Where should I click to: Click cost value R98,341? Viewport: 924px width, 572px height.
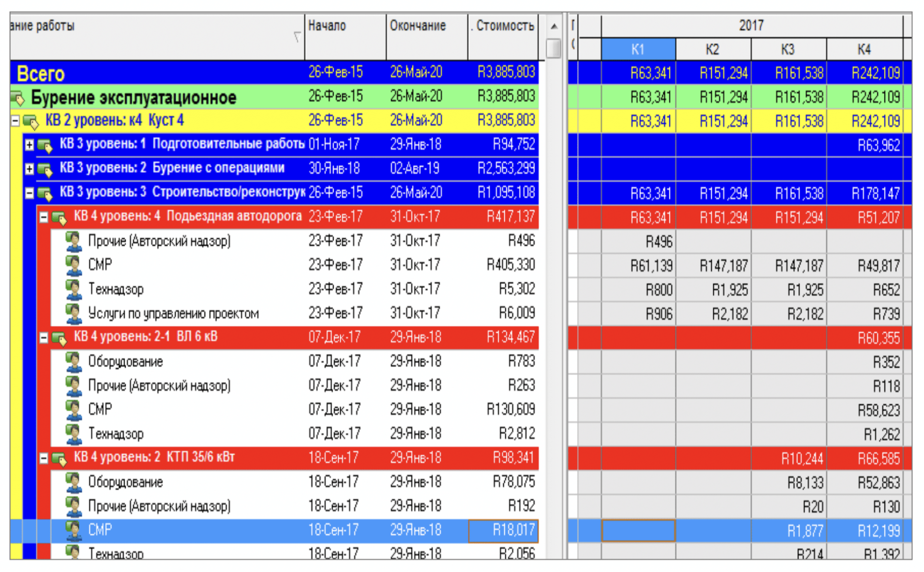(x=514, y=457)
